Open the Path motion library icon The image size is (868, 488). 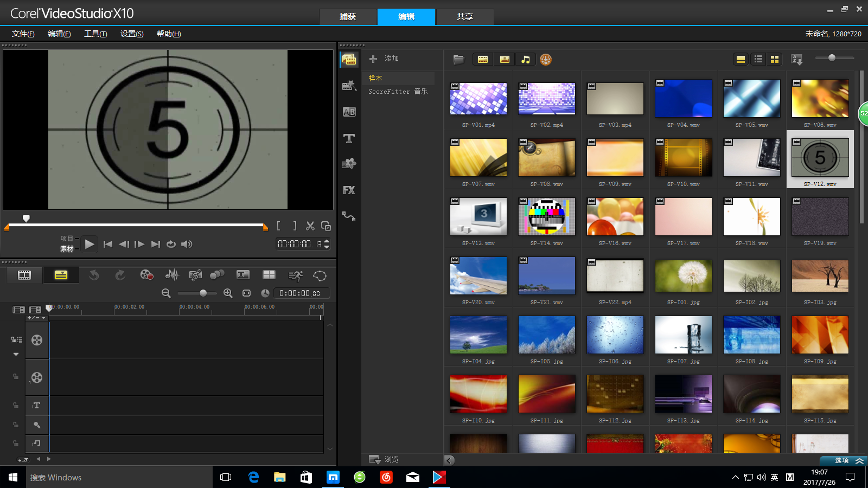click(x=349, y=216)
